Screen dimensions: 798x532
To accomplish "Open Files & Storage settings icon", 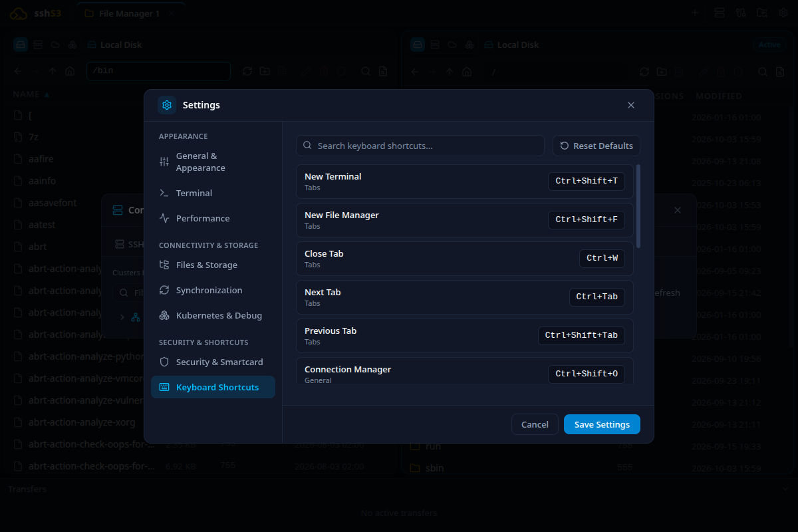I will coord(164,265).
